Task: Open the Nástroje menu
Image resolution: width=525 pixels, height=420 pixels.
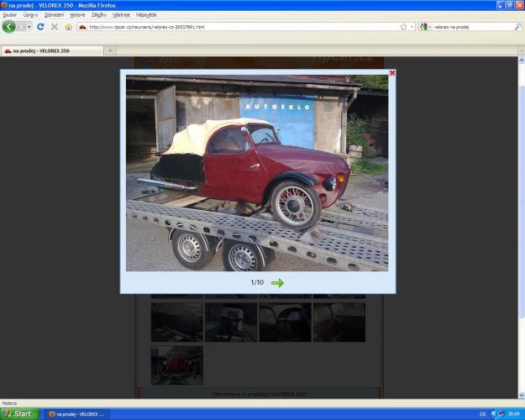Action: [x=121, y=15]
